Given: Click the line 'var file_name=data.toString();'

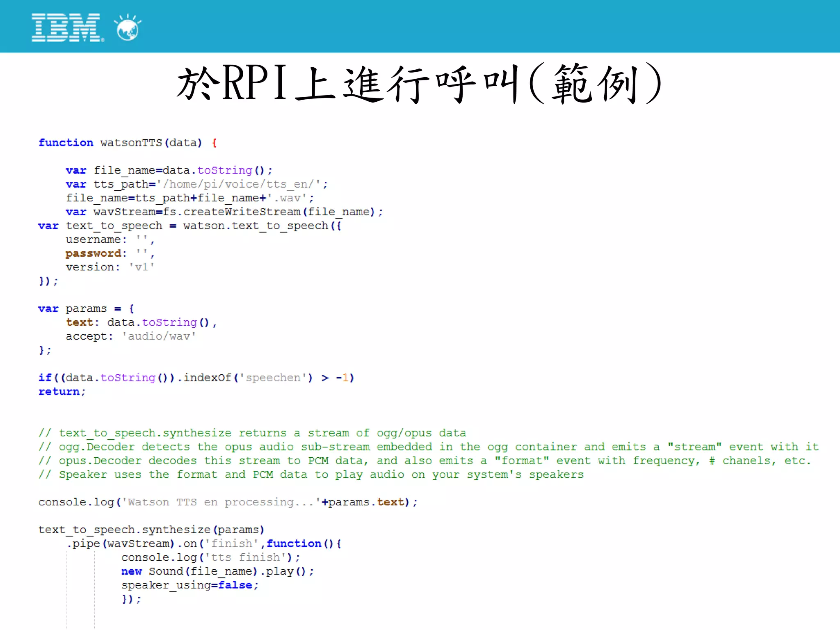Looking at the screenshot, I should coord(169,171).
